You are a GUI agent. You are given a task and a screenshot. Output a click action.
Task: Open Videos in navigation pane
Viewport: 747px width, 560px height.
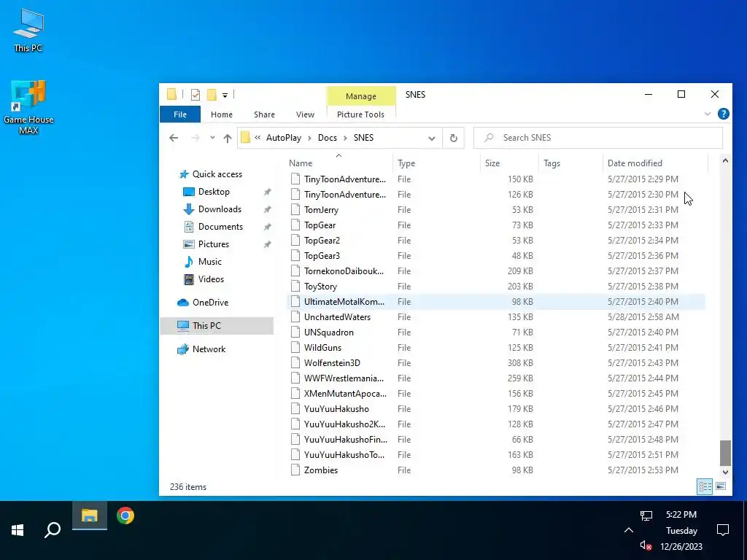click(x=211, y=279)
